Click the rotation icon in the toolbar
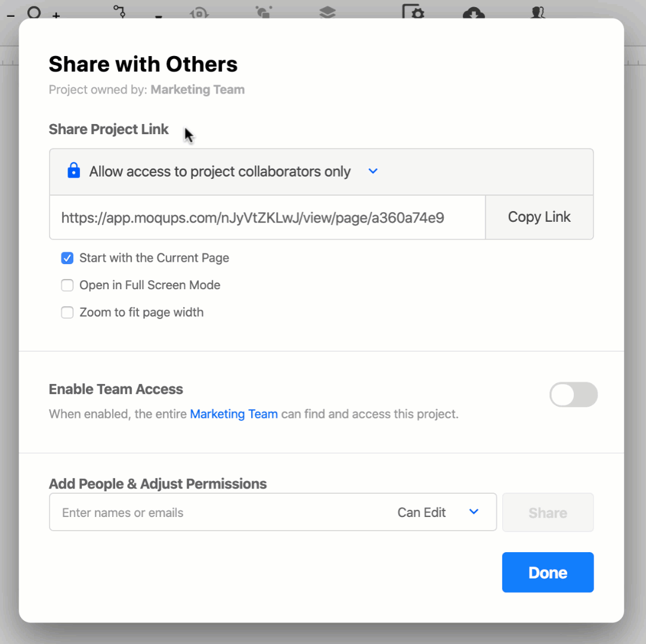The image size is (646, 644). pos(199,13)
